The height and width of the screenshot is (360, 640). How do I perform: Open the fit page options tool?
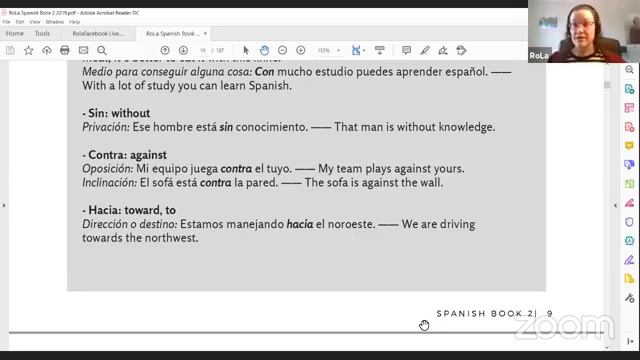pos(358,50)
